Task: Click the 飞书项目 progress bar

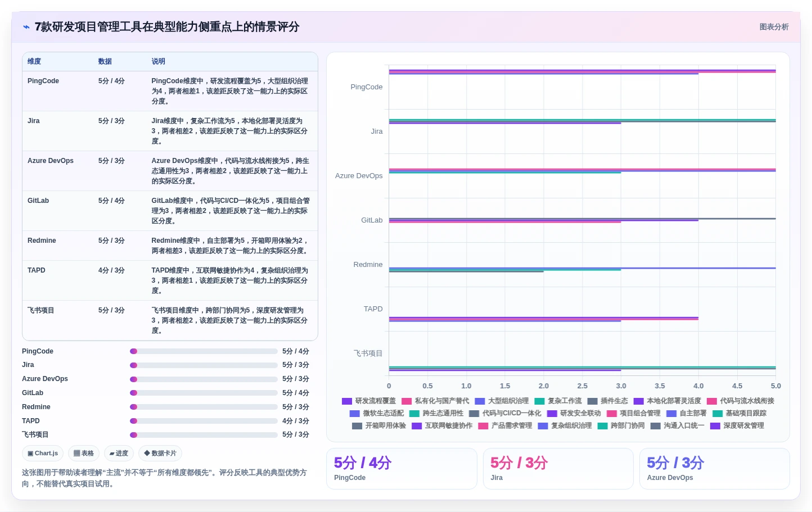Action: [204, 435]
